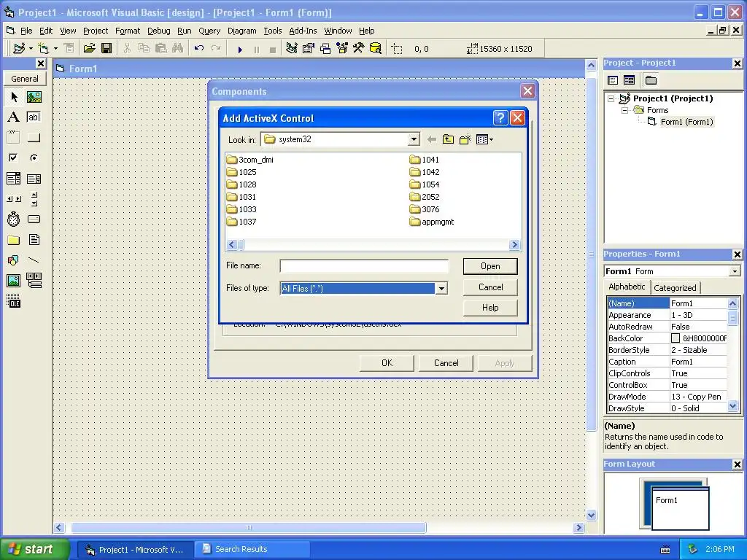Switch to the Alphabetic properties tab

627,287
